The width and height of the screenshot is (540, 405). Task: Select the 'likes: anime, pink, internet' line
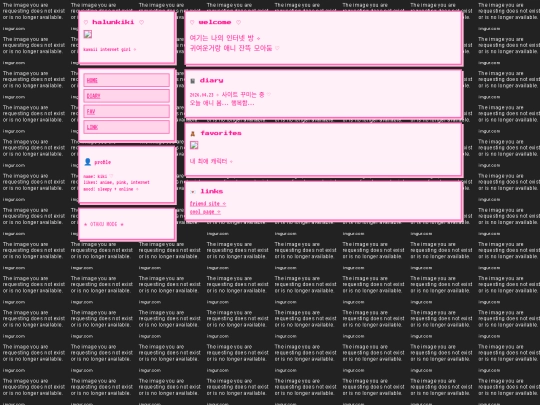click(x=116, y=183)
